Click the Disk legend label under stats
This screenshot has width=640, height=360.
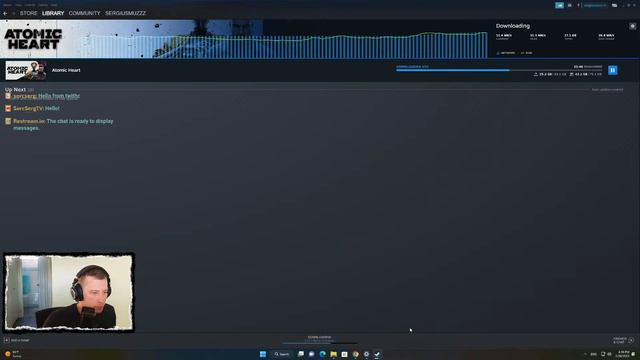(x=527, y=53)
